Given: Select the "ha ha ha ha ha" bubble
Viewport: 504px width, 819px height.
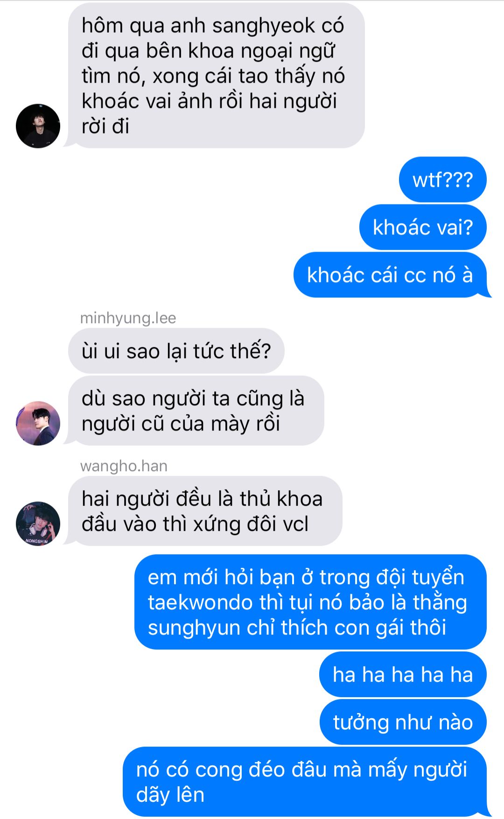Looking at the screenshot, I should click(403, 675).
